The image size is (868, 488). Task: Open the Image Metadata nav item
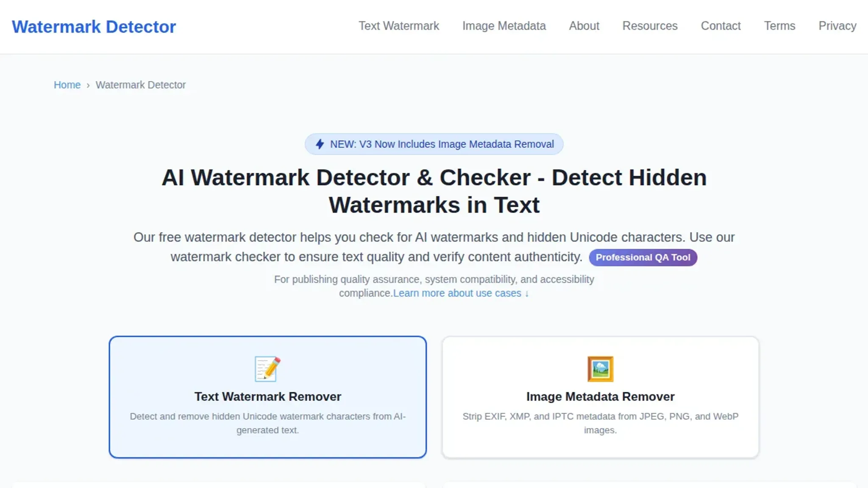click(504, 26)
